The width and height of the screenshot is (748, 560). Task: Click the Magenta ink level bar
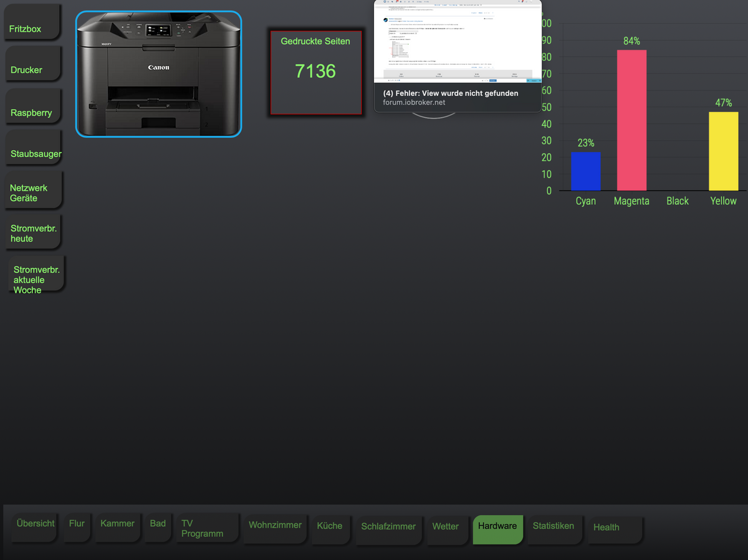click(x=631, y=120)
